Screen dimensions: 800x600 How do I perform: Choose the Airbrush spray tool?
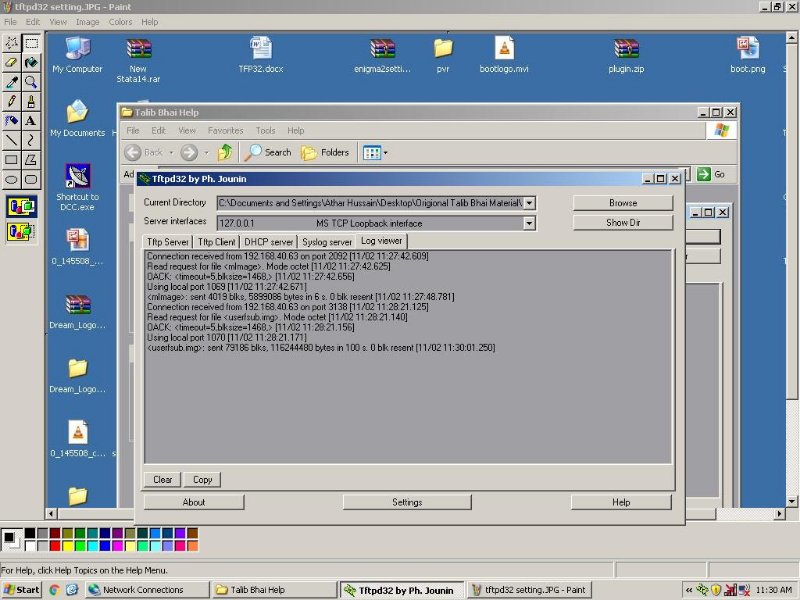click(x=11, y=121)
